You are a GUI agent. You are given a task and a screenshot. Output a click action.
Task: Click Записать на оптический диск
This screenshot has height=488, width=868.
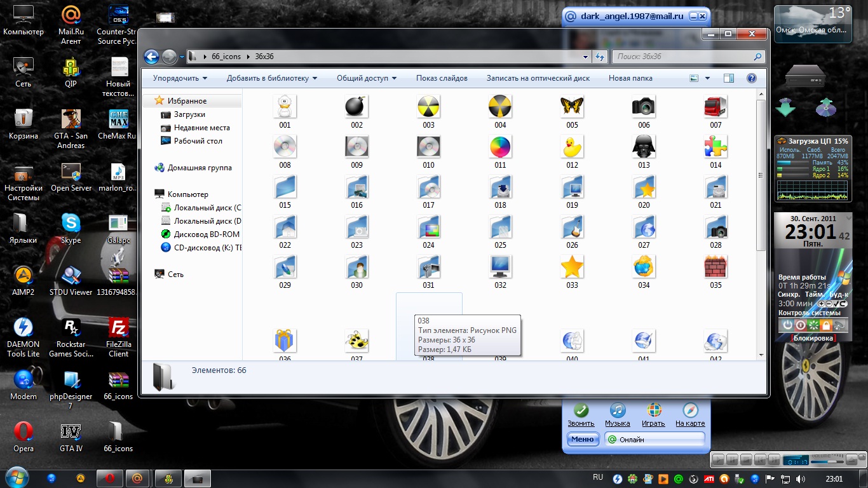pyautogui.click(x=538, y=78)
